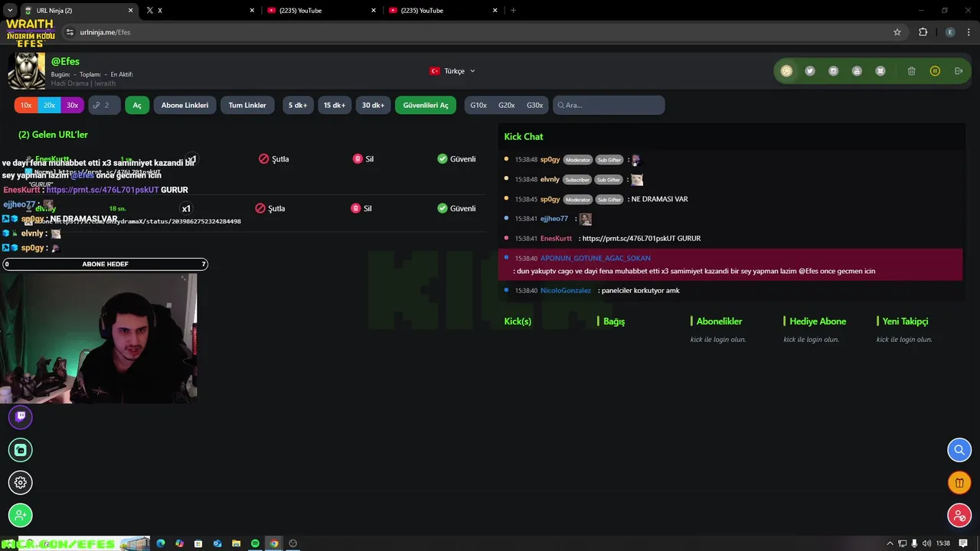Select the URL Ninja browser tab
The width and height of the screenshot is (980, 551).
click(78, 11)
